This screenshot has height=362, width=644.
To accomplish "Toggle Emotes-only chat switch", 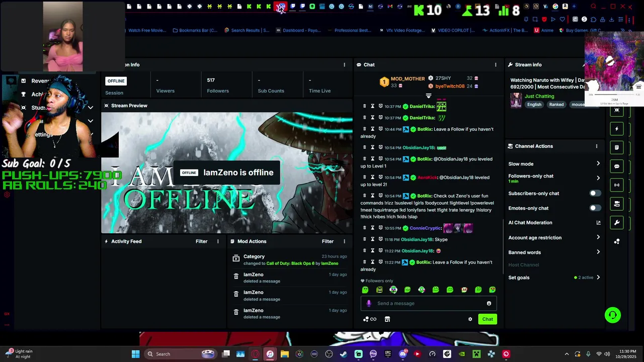I will tap(595, 208).
